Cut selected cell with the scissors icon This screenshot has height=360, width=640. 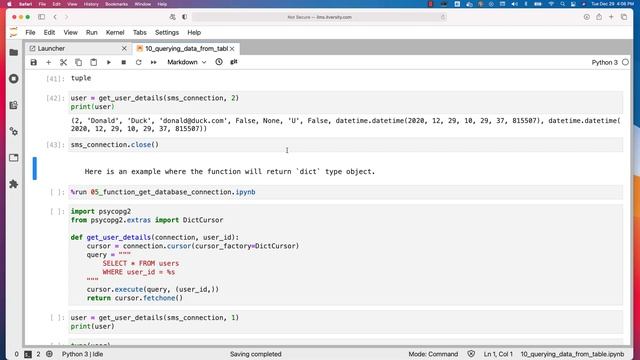coord(63,62)
